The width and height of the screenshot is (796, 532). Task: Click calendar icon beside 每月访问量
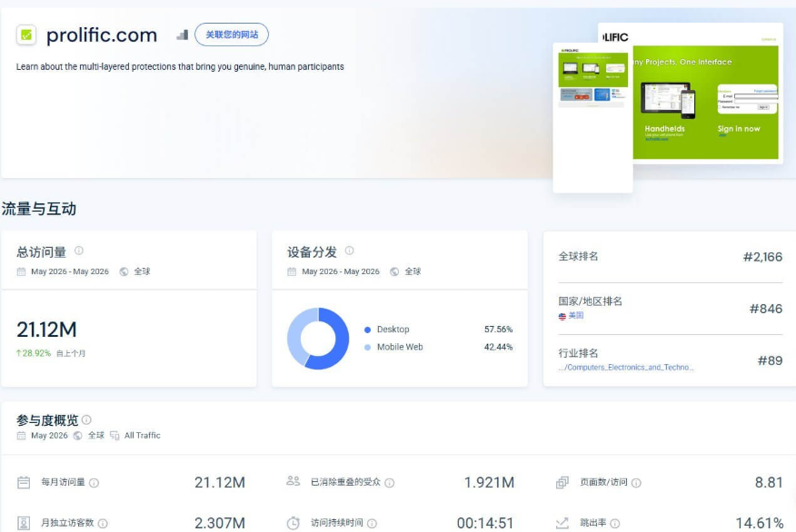click(x=24, y=482)
